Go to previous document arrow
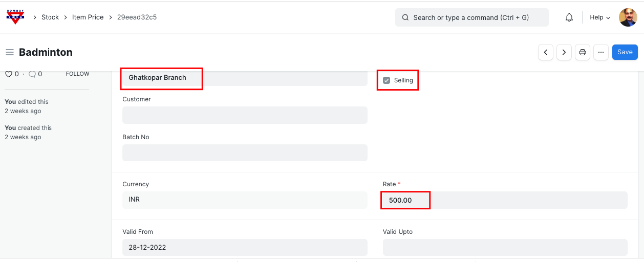The height and width of the screenshot is (262, 644). 546,52
